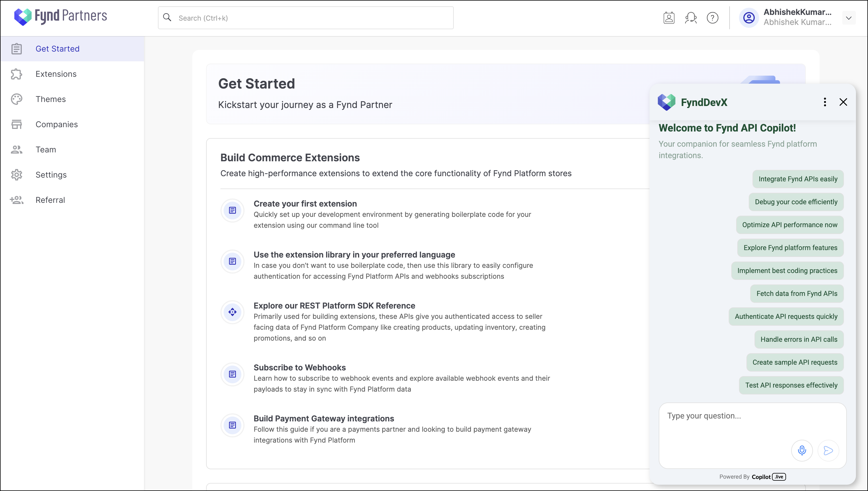
Task: Open the FyndDevX three-dot menu
Action: tap(825, 102)
